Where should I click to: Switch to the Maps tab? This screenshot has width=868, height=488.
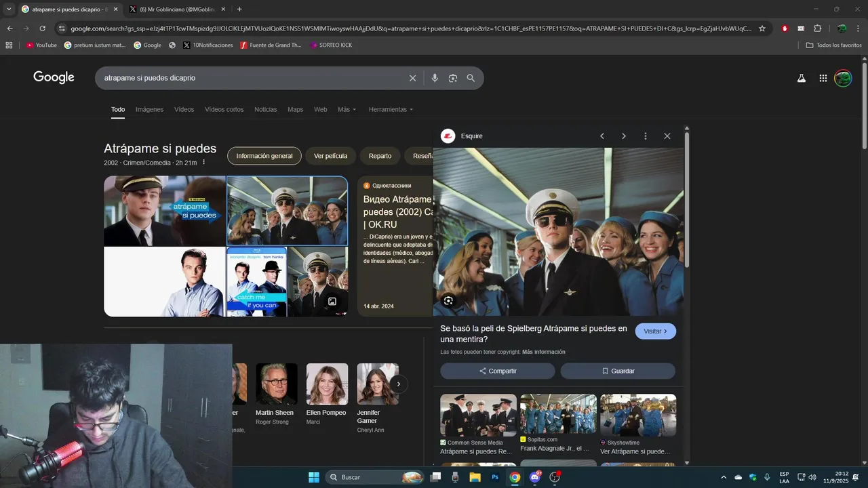[x=295, y=109]
